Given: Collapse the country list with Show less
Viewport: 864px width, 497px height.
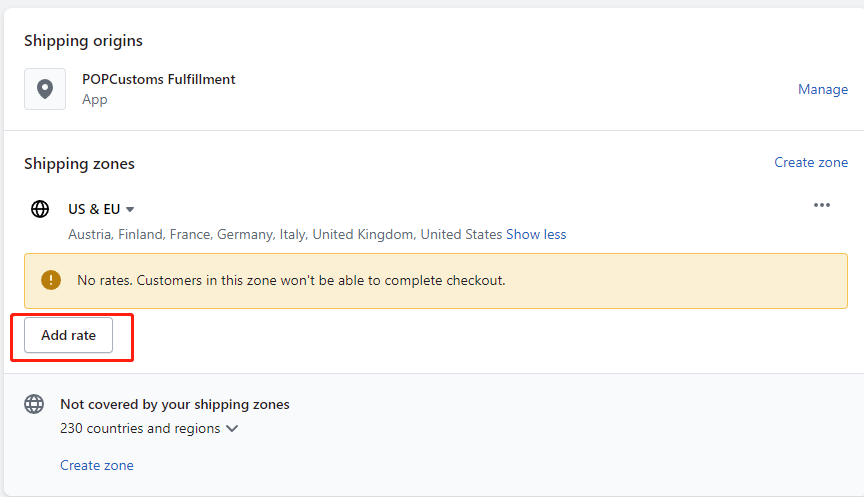Looking at the screenshot, I should point(536,234).
